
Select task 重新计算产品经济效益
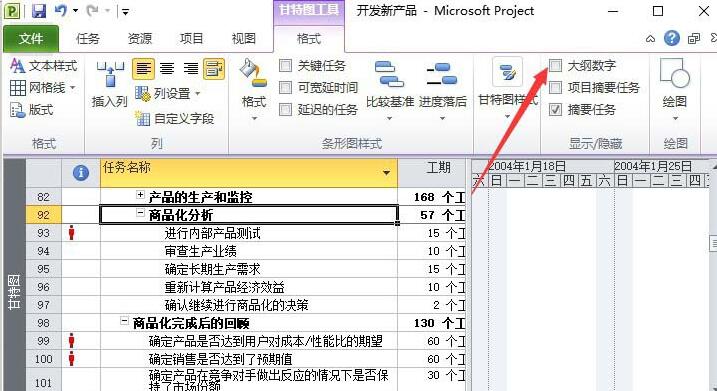pos(225,287)
